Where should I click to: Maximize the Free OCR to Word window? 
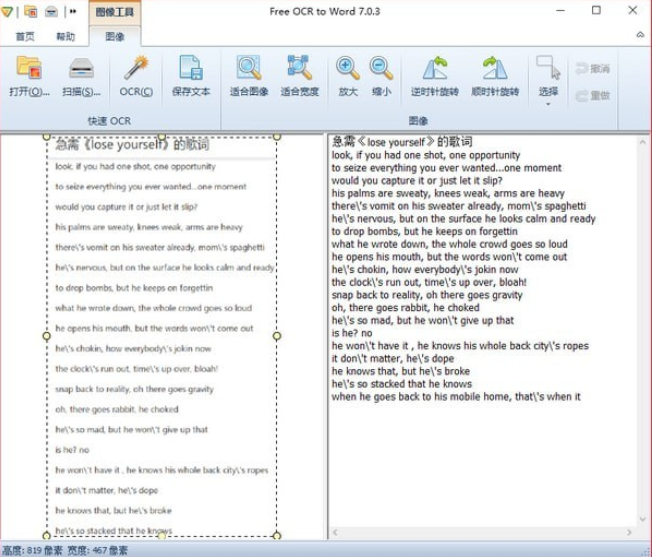(x=596, y=10)
